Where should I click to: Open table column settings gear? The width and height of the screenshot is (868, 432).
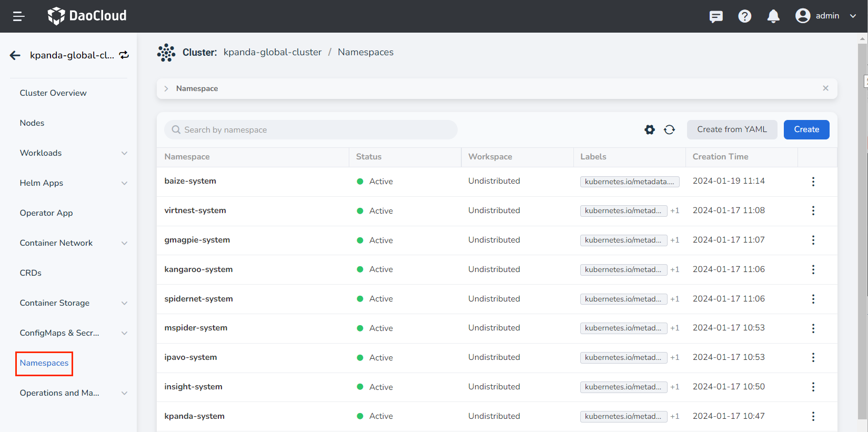pyautogui.click(x=650, y=129)
